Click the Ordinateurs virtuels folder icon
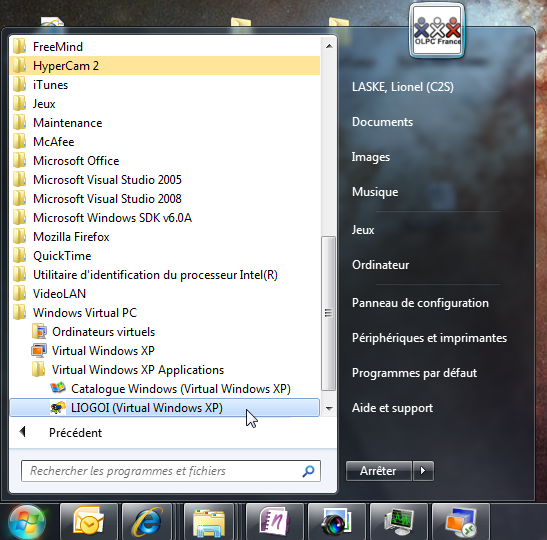Screen dimensions: 547x540 39,331
